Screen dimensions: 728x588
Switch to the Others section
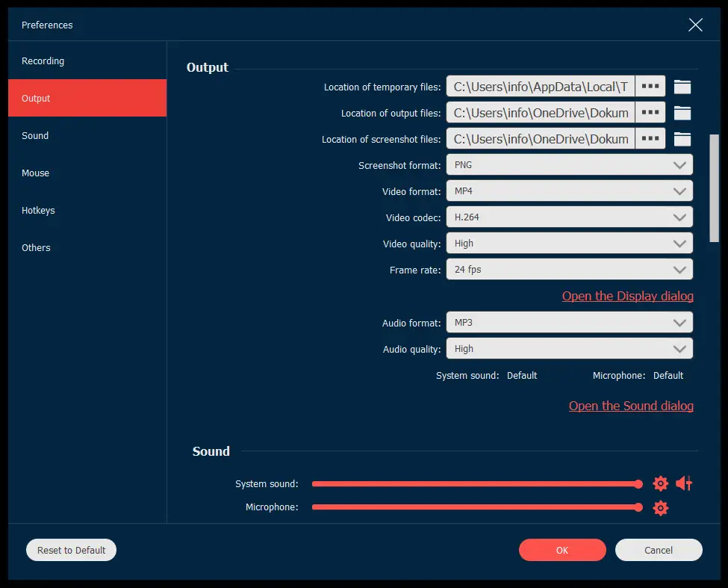[87, 247]
